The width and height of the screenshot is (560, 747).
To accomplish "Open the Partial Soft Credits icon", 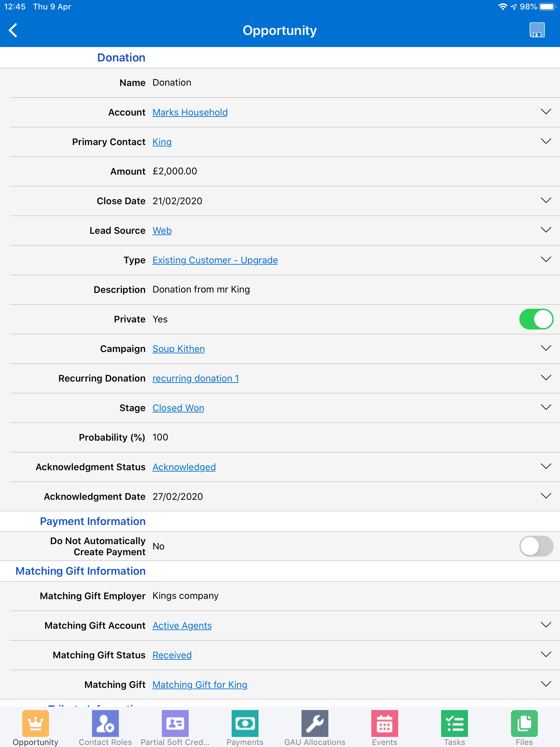I will pyautogui.click(x=175, y=723).
